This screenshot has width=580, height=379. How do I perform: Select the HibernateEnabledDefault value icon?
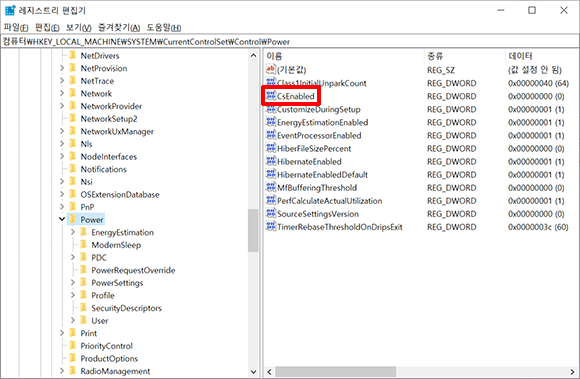click(271, 174)
